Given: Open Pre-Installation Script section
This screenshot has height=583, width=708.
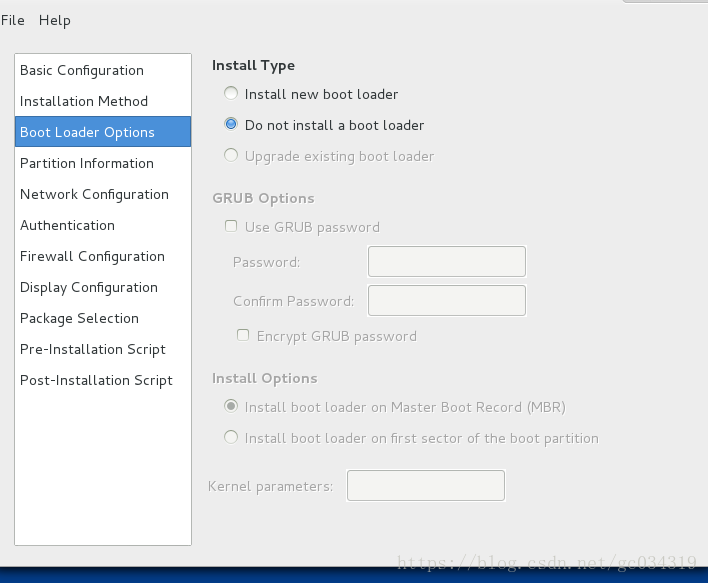Looking at the screenshot, I should coord(103,349).
